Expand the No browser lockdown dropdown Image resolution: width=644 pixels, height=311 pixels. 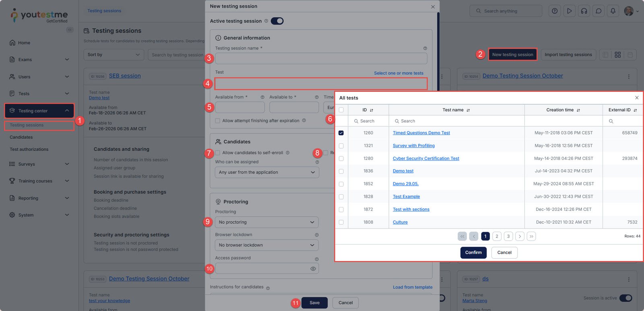(x=266, y=245)
